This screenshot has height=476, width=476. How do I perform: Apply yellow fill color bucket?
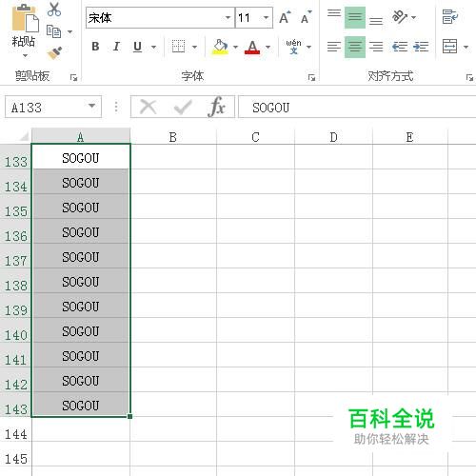[221, 47]
